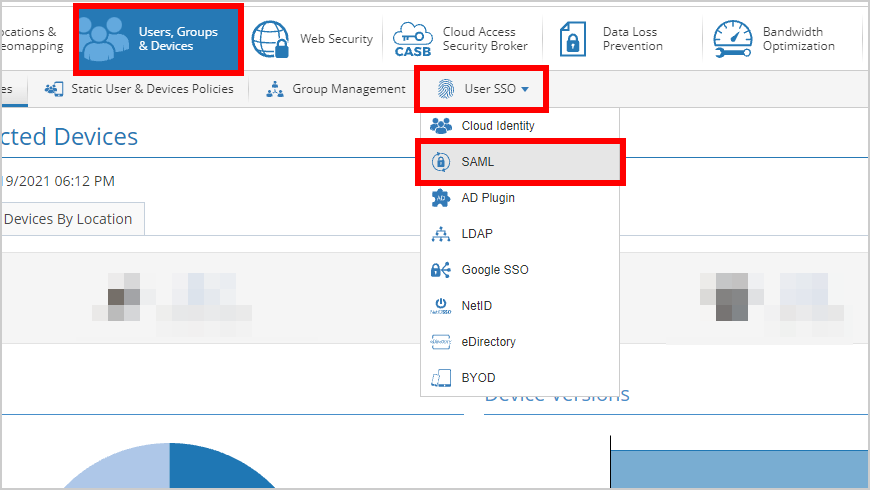Click the 06:12 PM timestamp text

coord(84,181)
